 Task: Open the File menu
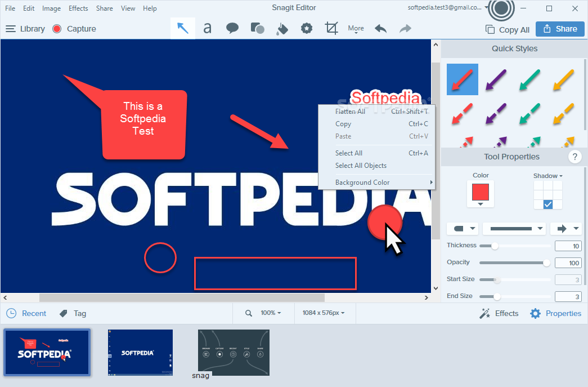pos(10,8)
